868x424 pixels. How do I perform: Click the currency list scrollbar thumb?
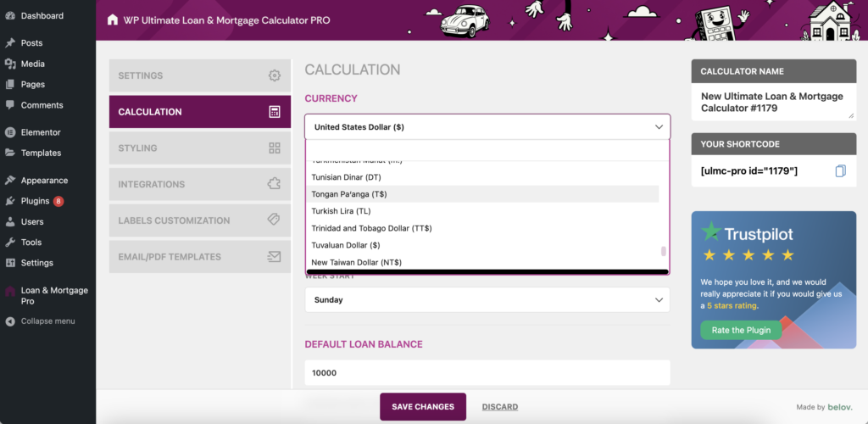pos(664,251)
